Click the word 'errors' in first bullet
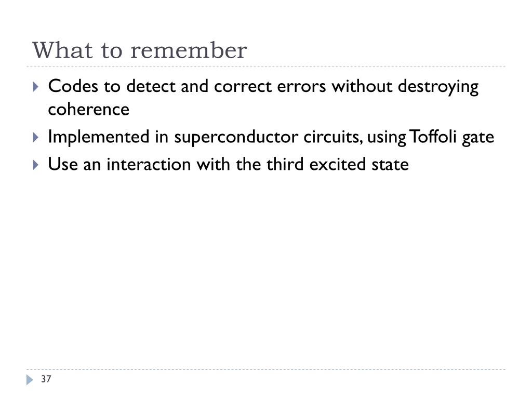Viewport: 532px width, 399px height. 301,87
